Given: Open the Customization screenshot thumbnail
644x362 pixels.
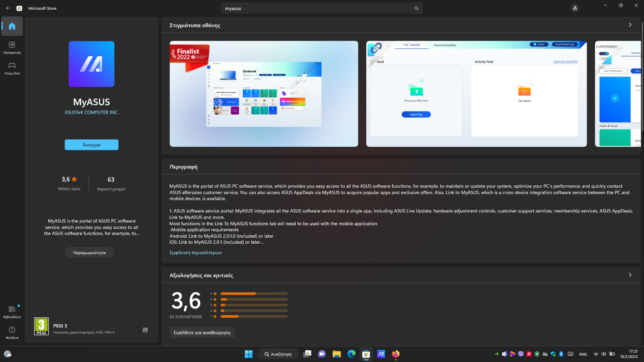Looking at the screenshot, I should (618, 94).
